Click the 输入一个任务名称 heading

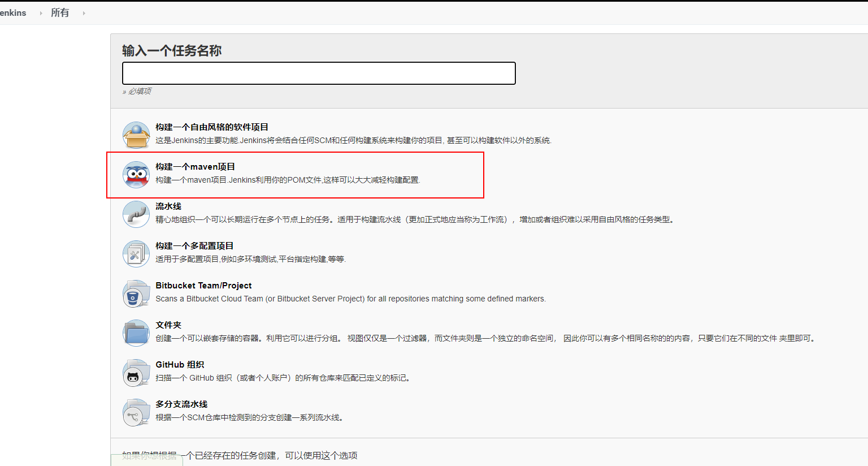click(172, 51)
